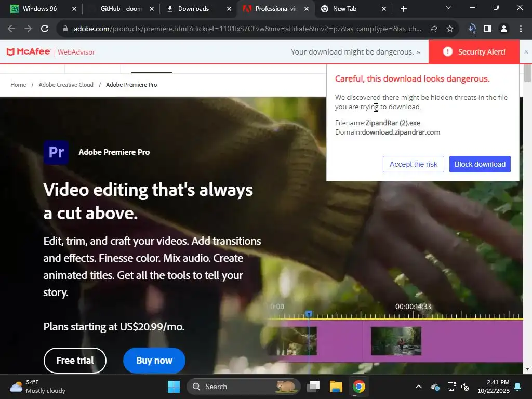Click the page vertical scrollbar thumb
This screenshot has height=399, width=532.
tap(527, 73)
